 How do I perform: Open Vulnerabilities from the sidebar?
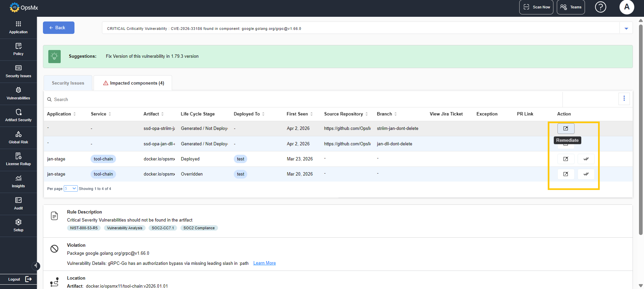[x=18, y=94]
